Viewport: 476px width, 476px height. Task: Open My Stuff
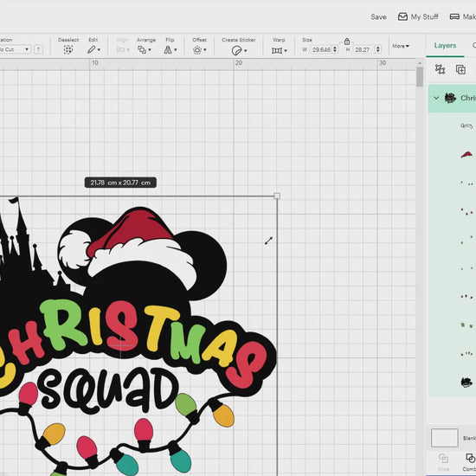coord(418,16)
